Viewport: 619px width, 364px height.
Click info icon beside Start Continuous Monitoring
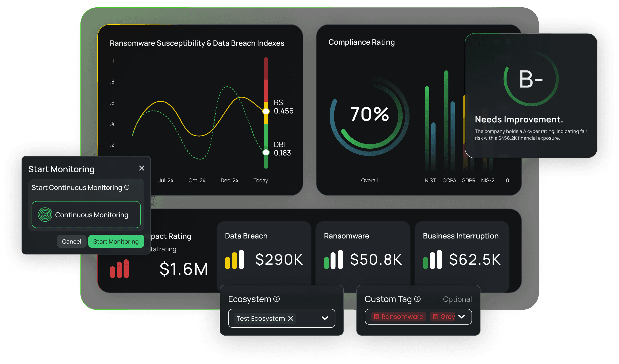pyautogui.click(x=127, y=188)
